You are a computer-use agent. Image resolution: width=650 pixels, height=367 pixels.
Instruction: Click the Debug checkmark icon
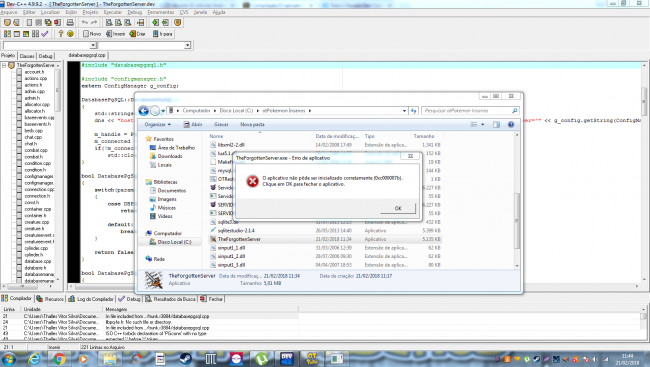click(x=45, y=34)
